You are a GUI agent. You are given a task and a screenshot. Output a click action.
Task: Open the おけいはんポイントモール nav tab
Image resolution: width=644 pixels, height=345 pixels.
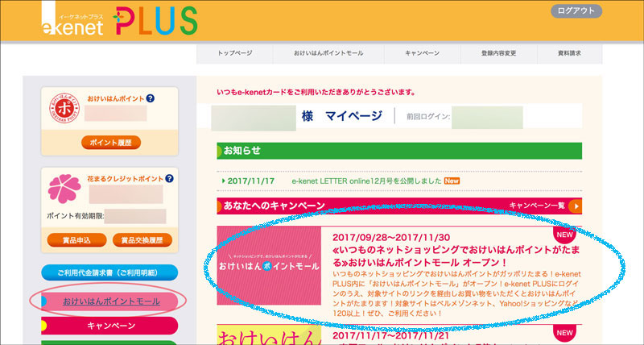[x=328, y=53]
